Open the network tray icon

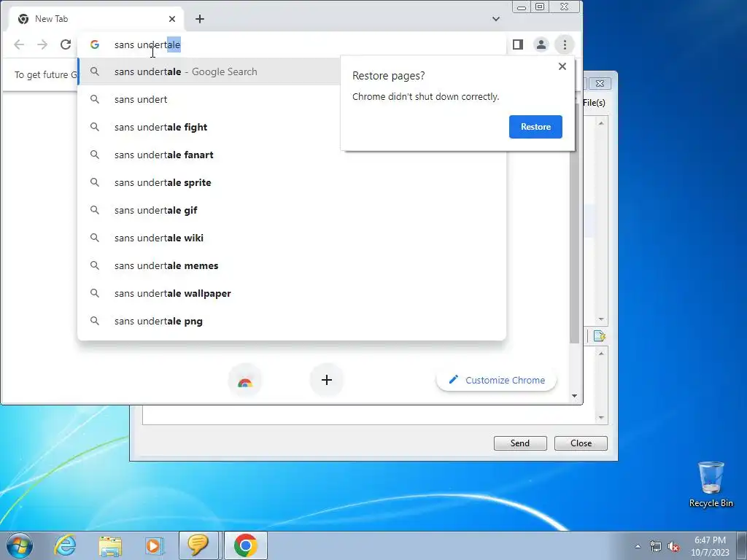pyautogui.click(x=656, y=546)
